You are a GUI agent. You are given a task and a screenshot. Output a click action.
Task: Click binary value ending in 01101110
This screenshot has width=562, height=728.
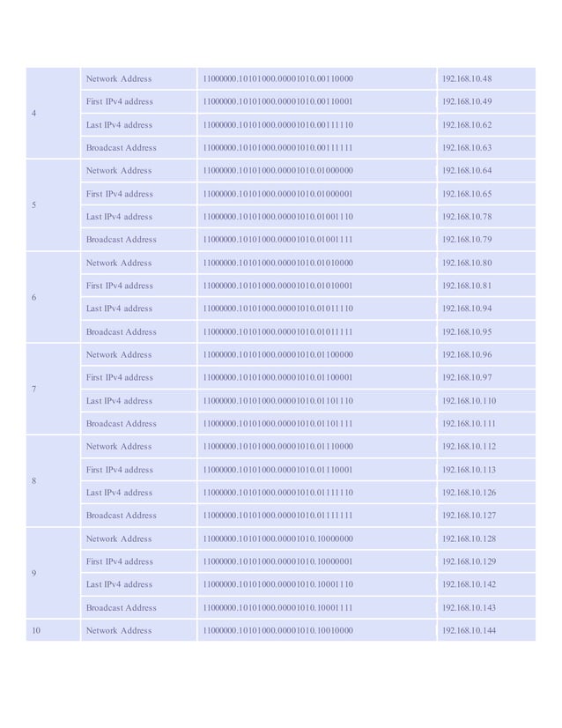point(277,401)
